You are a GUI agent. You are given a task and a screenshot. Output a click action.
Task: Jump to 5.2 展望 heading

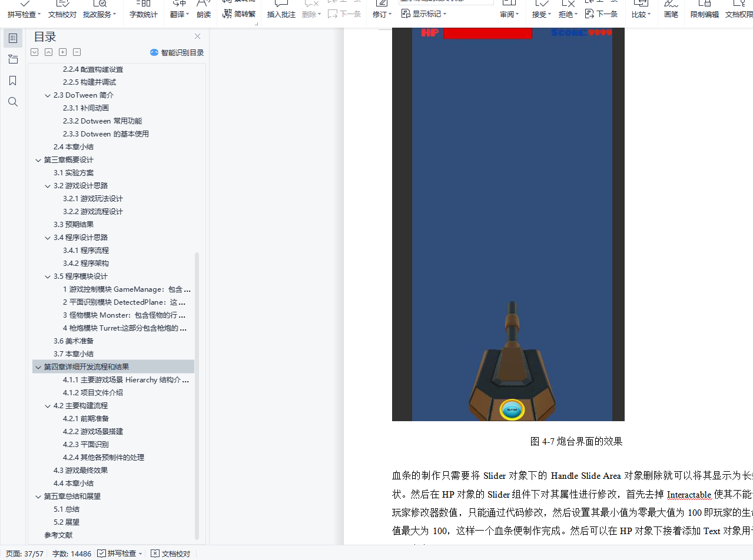tap(67, 522)
